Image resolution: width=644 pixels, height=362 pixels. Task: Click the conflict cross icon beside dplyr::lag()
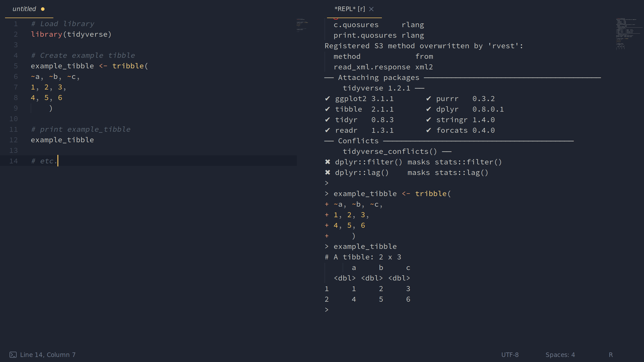coord(328,172)
